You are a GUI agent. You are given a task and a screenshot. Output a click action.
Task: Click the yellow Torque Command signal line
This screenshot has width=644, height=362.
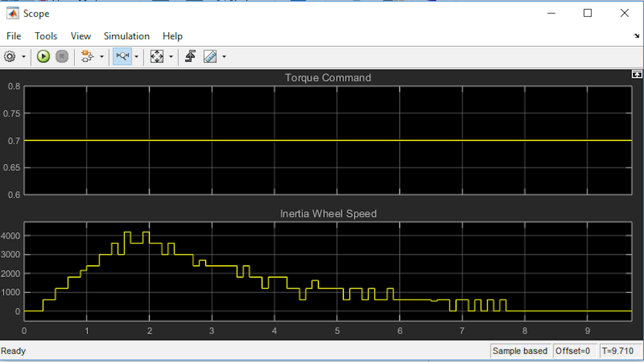328,140
